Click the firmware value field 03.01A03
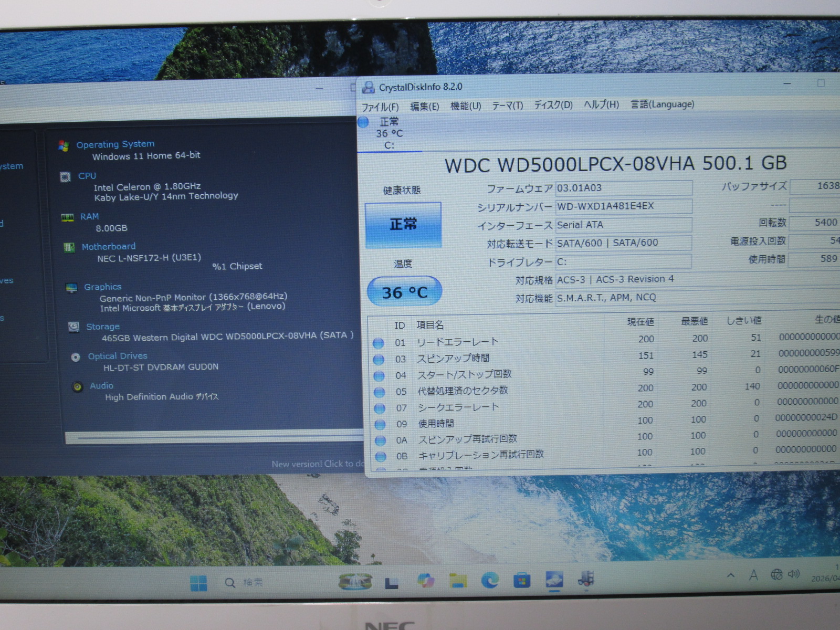 click(x=623, y=188)
